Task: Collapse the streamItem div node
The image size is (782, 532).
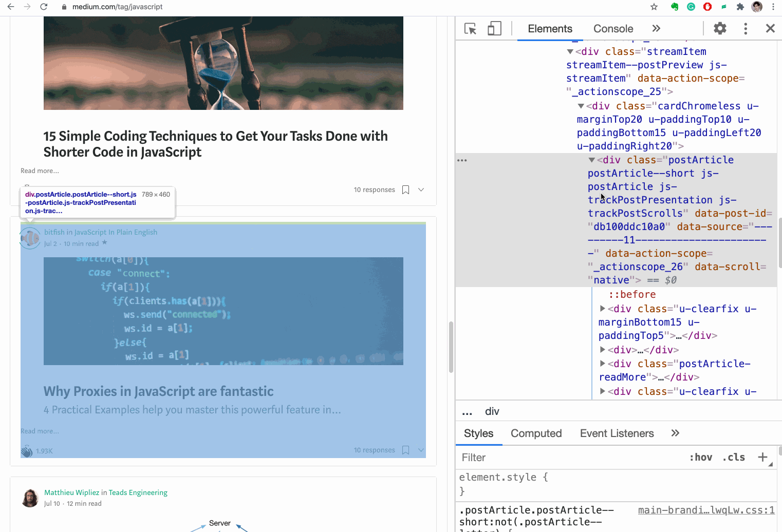Action: tap(570, 52)
